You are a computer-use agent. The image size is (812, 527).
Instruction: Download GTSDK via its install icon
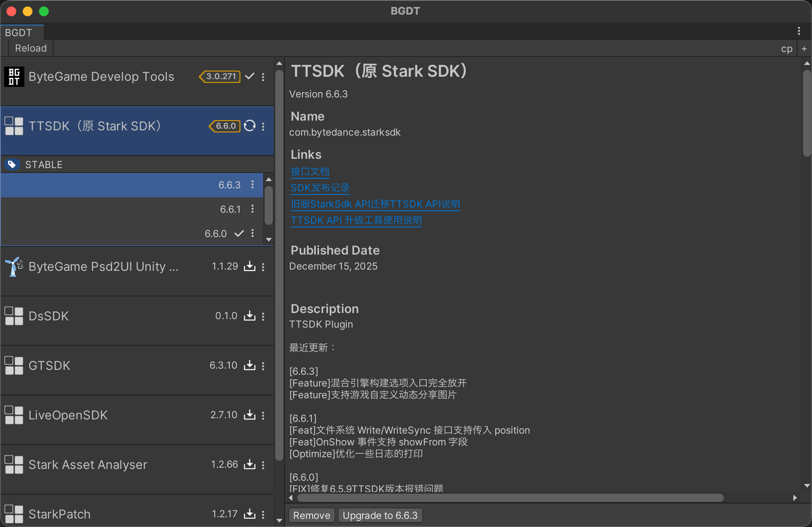[249, 365]
